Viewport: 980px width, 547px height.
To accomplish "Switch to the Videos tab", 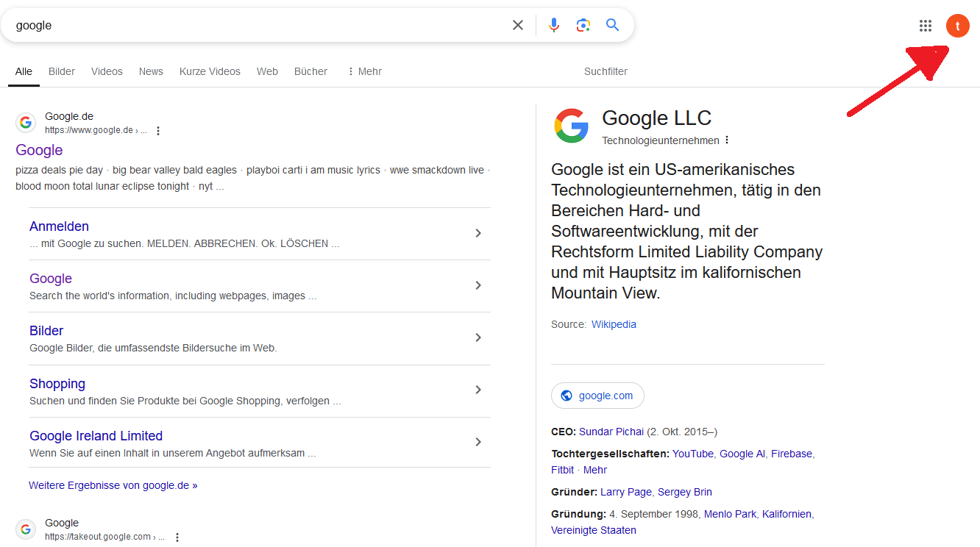I will pyautogui.click(x=107, y=71).
